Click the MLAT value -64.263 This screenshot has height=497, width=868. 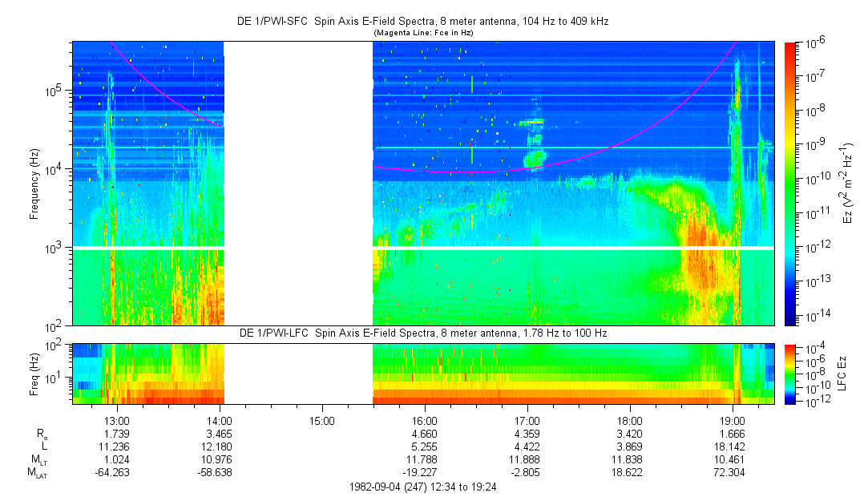click(113, 473)
